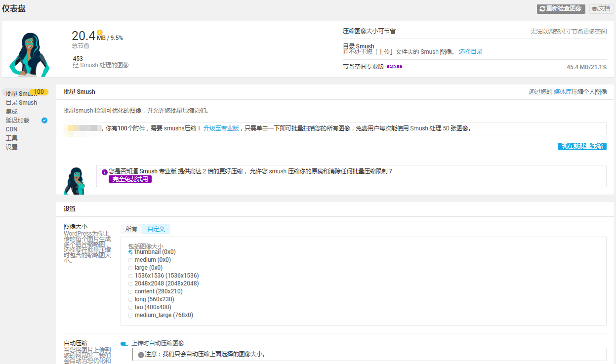Click the 升级至专业版 link
This screenshot has width=616, height=364.
tap(221, 128)
